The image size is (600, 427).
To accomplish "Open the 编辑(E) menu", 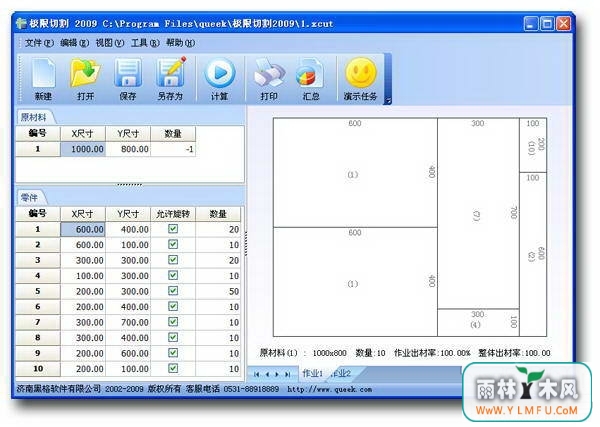I will pyautogui.click(x=75, y=43).
